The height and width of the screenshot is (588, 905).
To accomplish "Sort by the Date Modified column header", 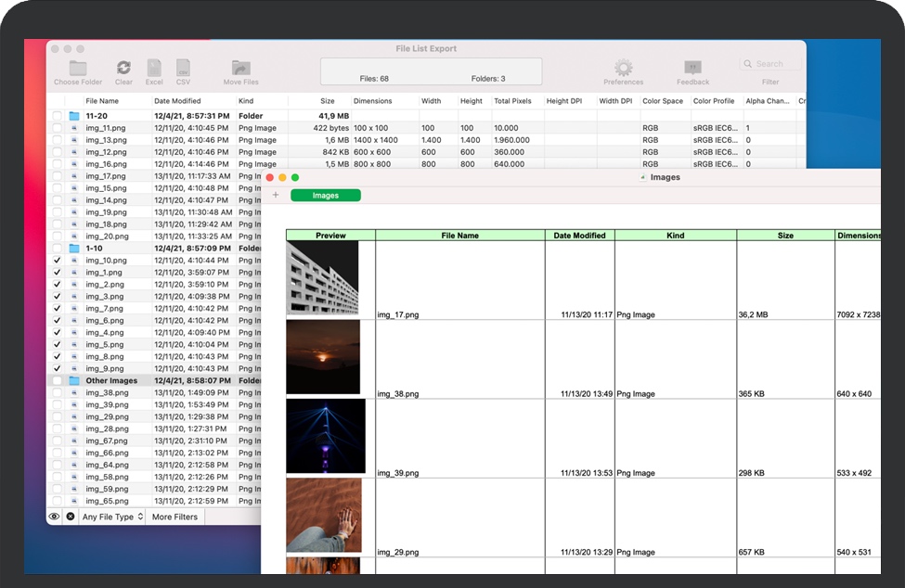I will [177, 101].
